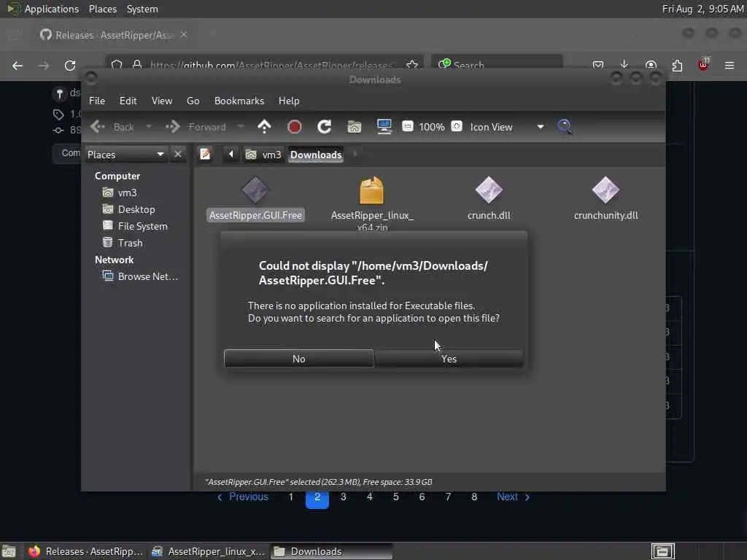
Task: Click the magnifier Search icon in toolbar
Action: [x=565, y=127]
